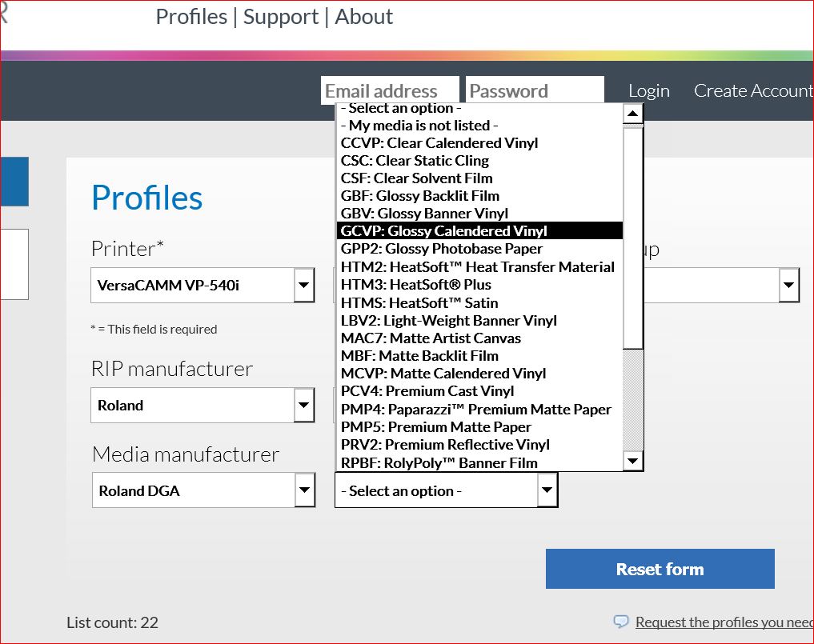Expand the Printer dropdown VersaCAMM VP-540i
This screenshot has width=814, height=644.
(202, 285)
